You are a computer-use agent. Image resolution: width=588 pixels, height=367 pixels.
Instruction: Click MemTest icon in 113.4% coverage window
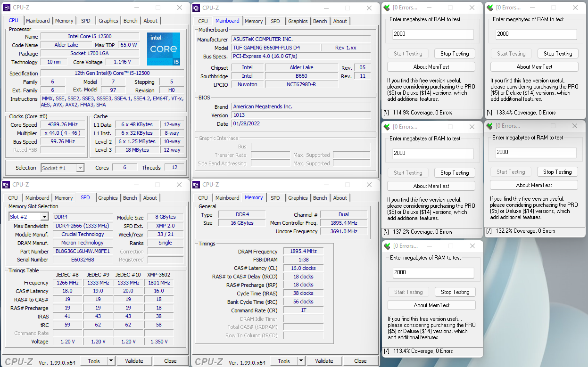click(387, 246)
